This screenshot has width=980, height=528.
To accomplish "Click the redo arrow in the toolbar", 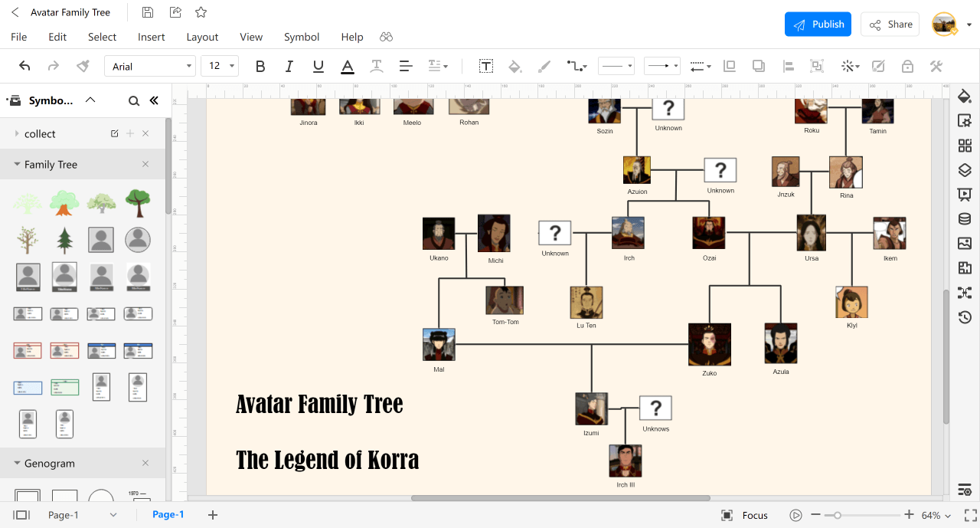I will click(x=54, y=66).
